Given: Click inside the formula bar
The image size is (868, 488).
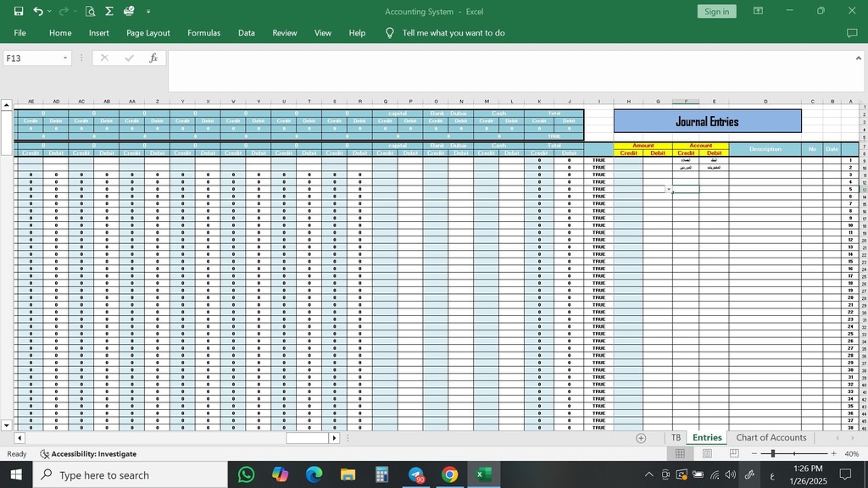Looking at the screenshot, I should 509,71.
